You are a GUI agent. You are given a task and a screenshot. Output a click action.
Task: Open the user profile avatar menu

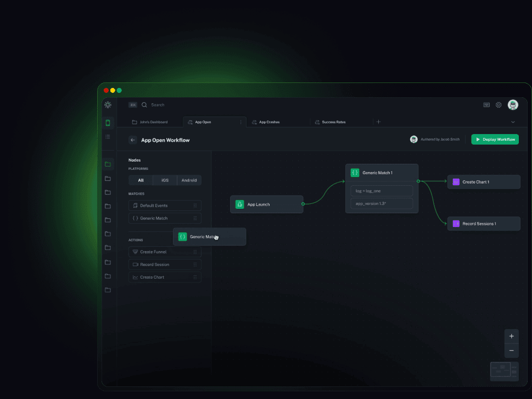click(x=513, y=105)
